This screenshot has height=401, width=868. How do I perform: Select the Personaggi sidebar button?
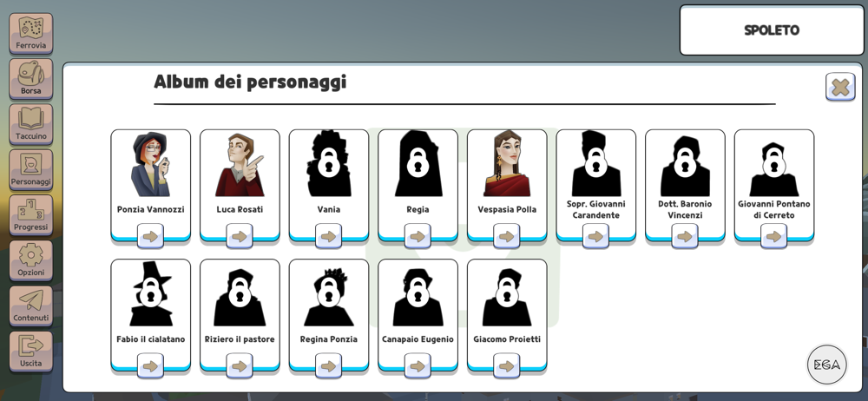click(31, 169)
